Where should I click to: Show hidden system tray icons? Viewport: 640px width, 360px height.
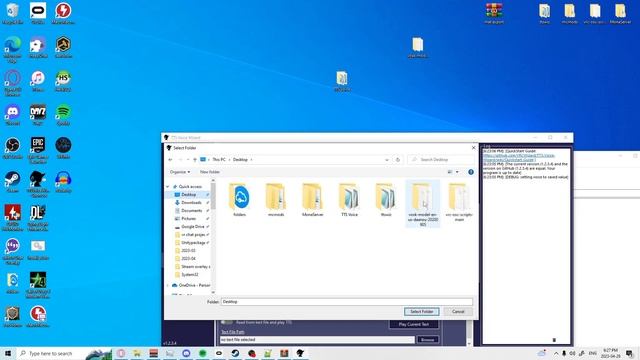click(x=556, y=353)
